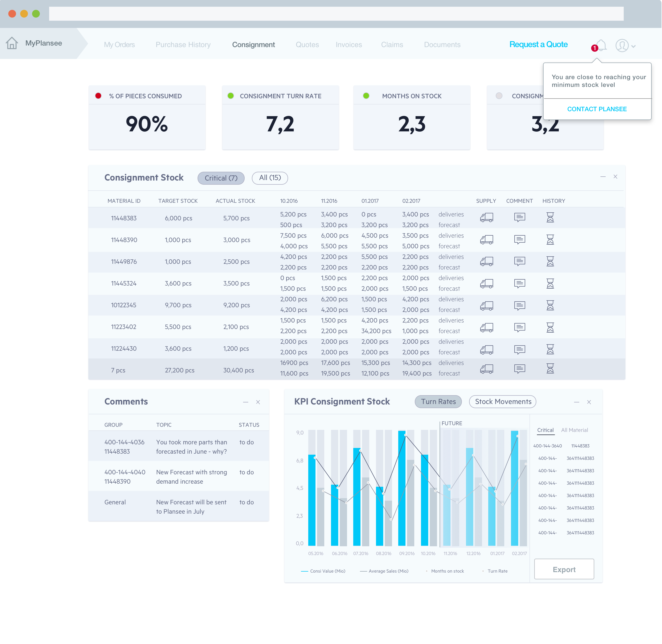Open the comment icon for material 11448390

click(x=519, y=239)
